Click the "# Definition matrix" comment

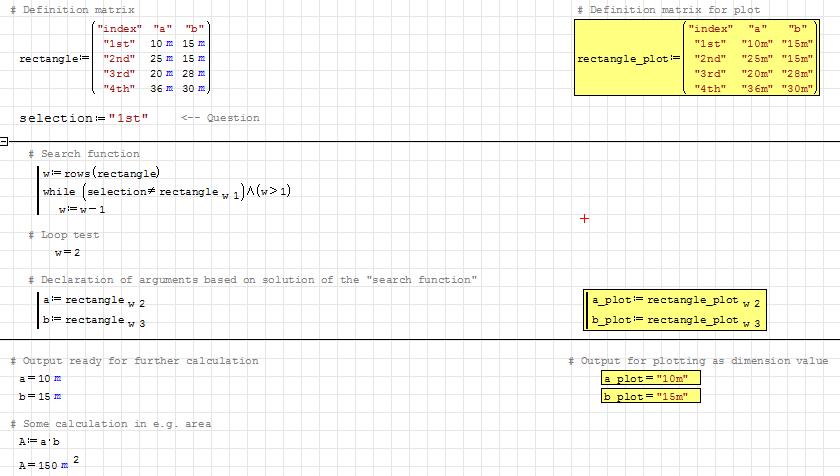click(61, 10)
